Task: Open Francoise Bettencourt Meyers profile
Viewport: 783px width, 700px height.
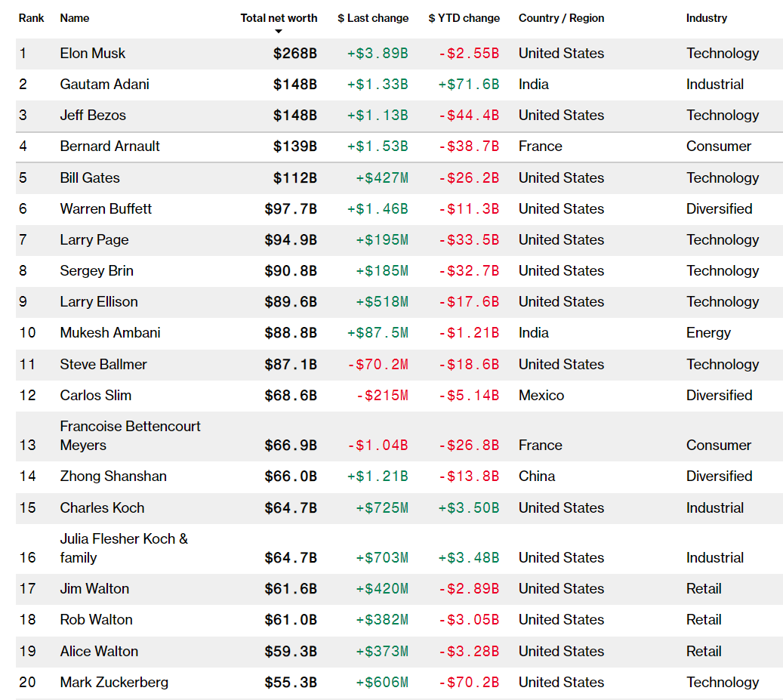Action: (x=130, y=436)
